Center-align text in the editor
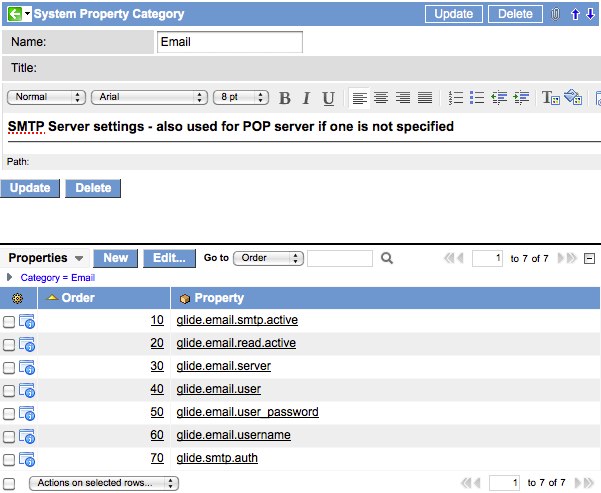 click(x=381, y=98)
